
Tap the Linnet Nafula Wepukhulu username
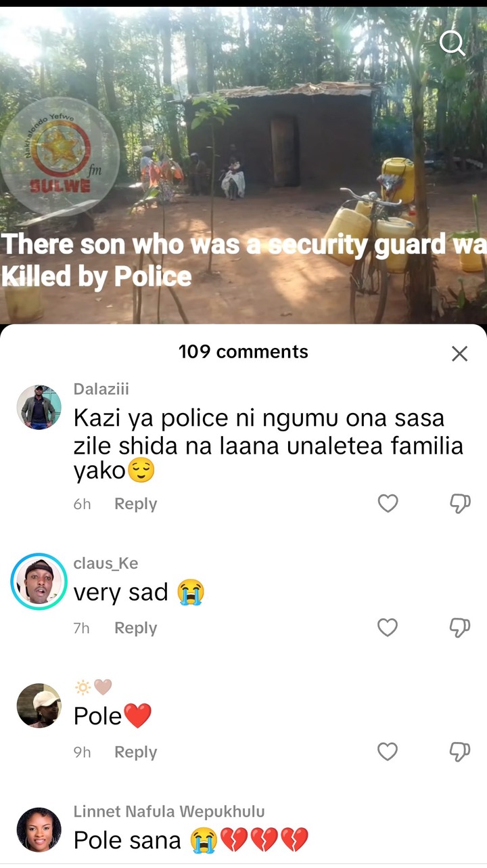click(169, 811)
